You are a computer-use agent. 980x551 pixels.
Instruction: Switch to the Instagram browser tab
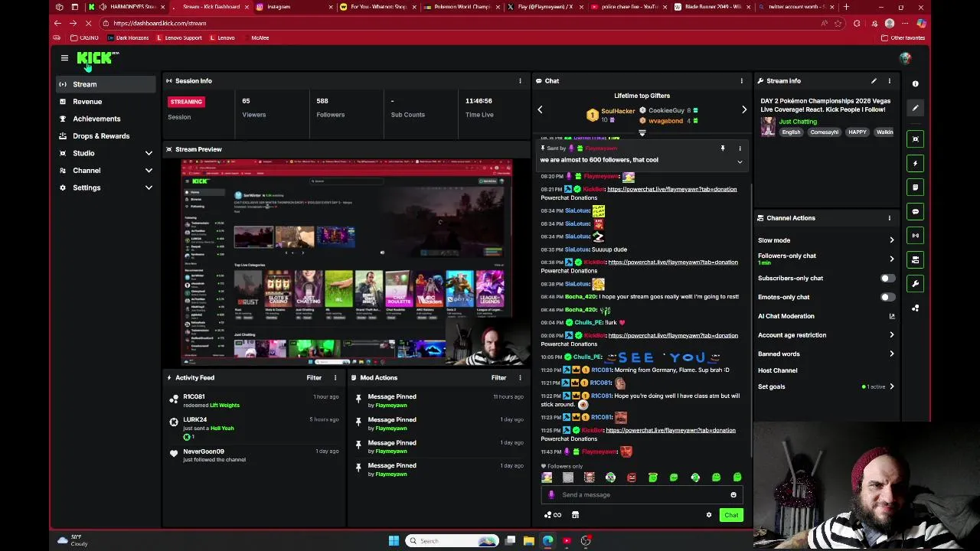tap(293, 7)
